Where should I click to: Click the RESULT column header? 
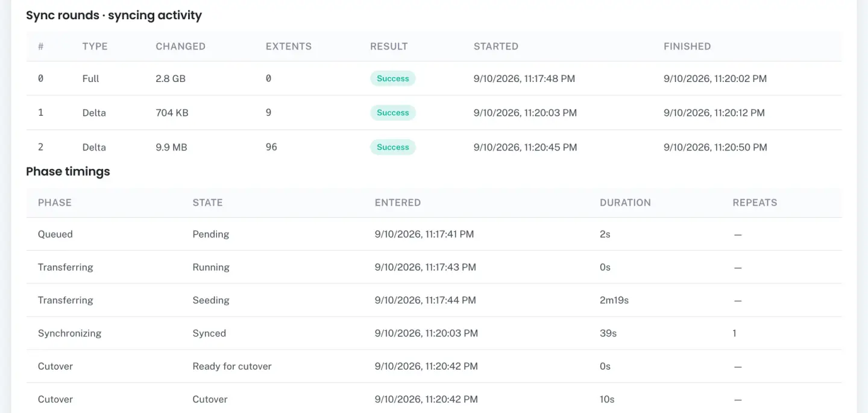pyautogui.click(x=389, y=46)
